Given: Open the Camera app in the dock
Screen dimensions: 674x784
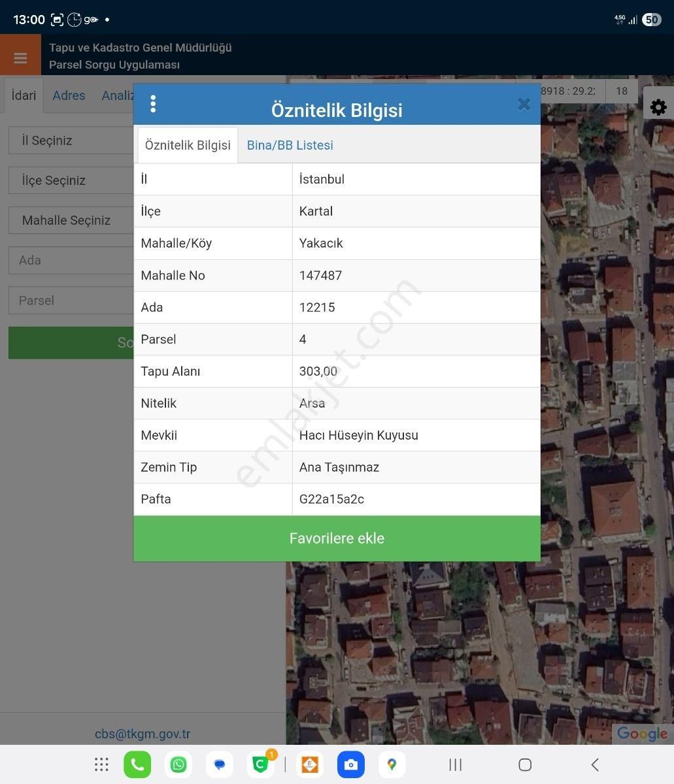Looking at the screenshot, I should (351, 764).
